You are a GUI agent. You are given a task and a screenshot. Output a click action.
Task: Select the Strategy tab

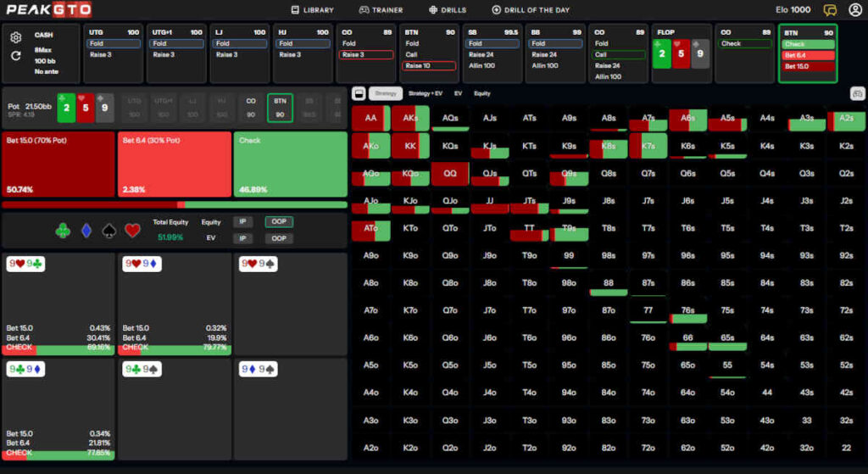(x=386, y=93)
